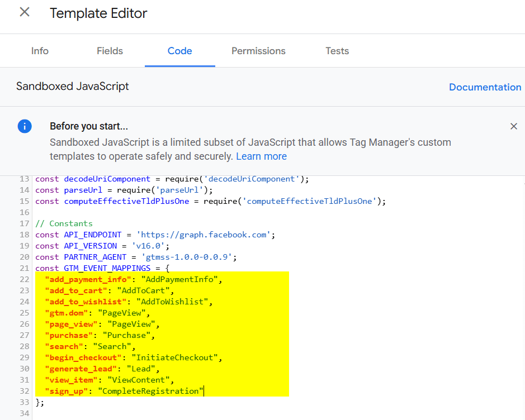Click the "gtm.dom" mapping key

[67, 313]
